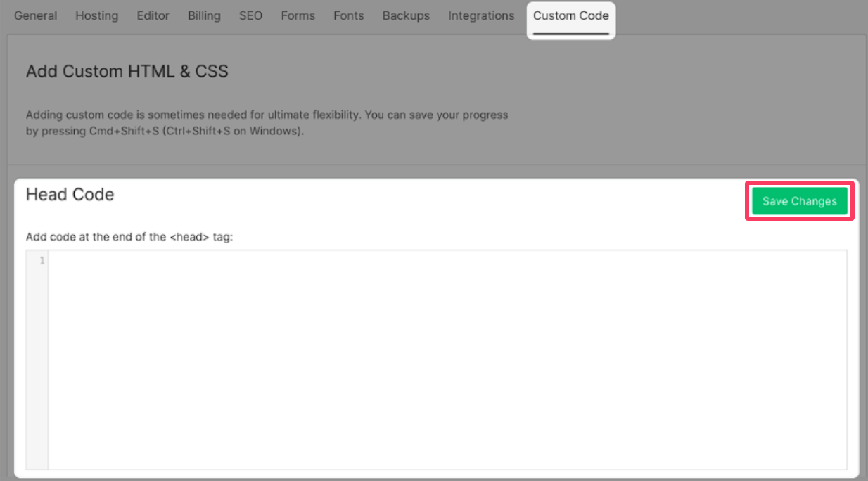868x481 pixels.
Task: Select the SEO tab
Action: pos(250,15)
